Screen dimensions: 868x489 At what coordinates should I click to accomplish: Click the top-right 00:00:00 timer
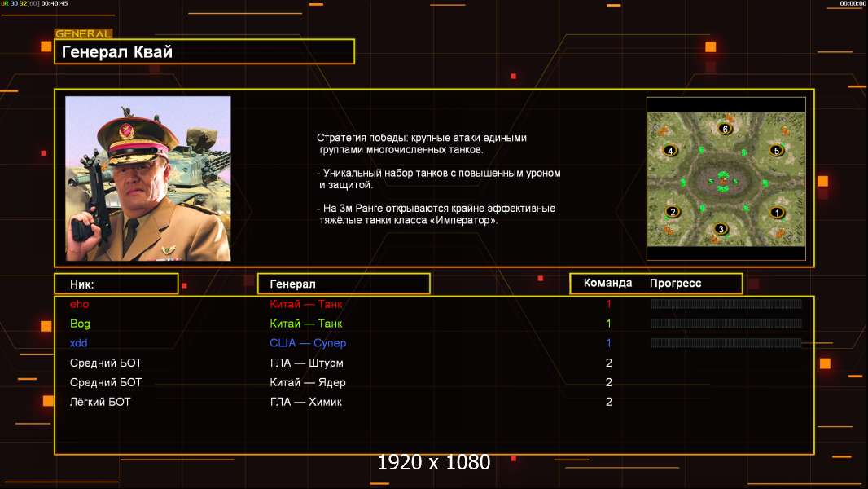click(853, 3)
